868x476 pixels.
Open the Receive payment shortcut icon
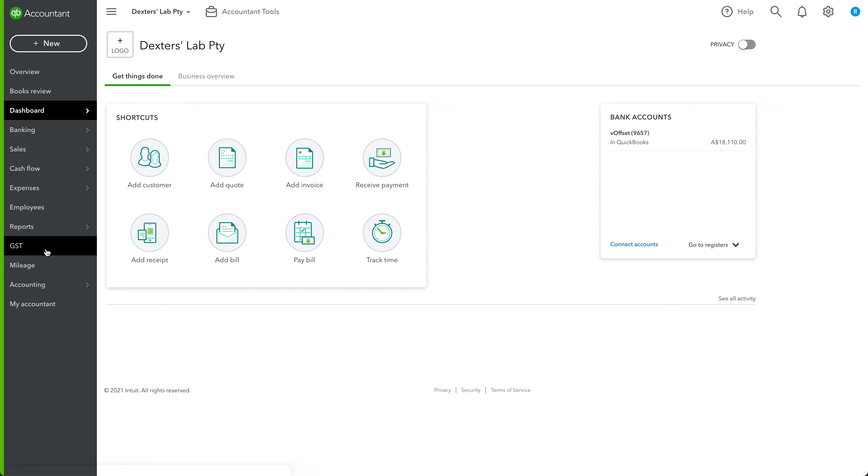pos(382,157)
